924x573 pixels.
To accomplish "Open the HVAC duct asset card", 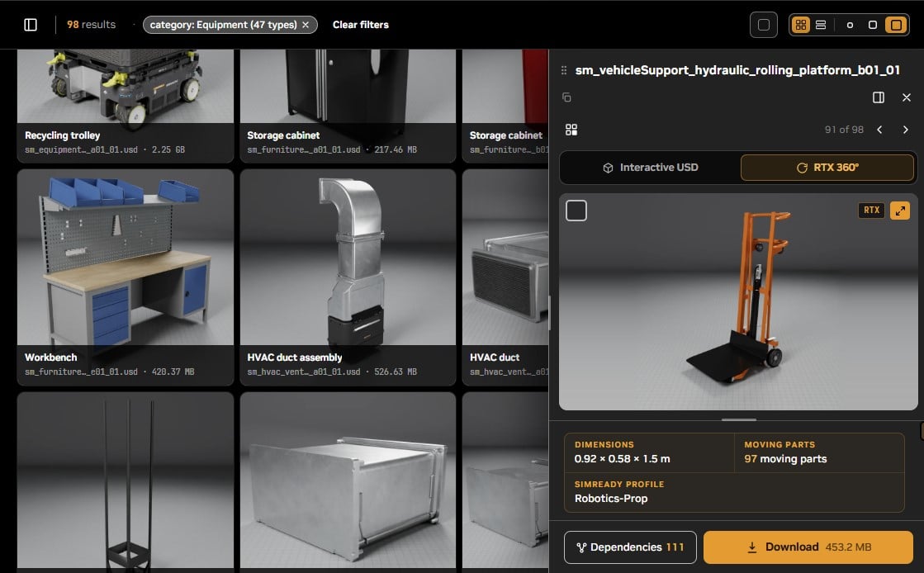I will coord(505,277).
